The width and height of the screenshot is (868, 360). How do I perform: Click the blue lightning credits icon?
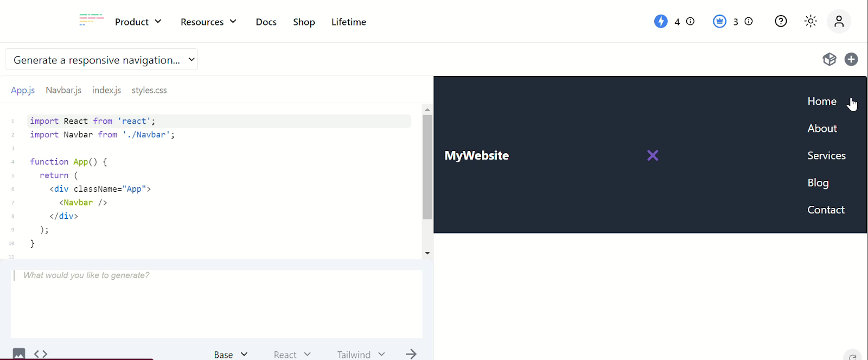661,21
